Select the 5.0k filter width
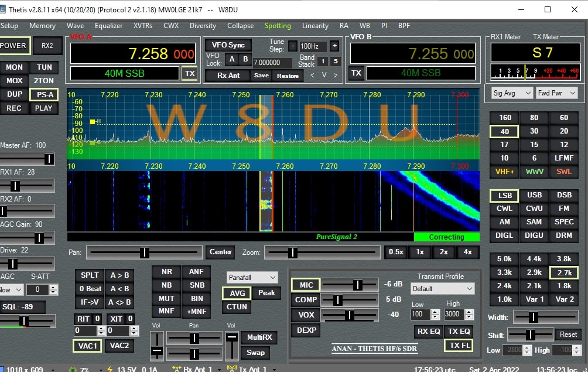 pyautogui.click(x=504, y=259)
